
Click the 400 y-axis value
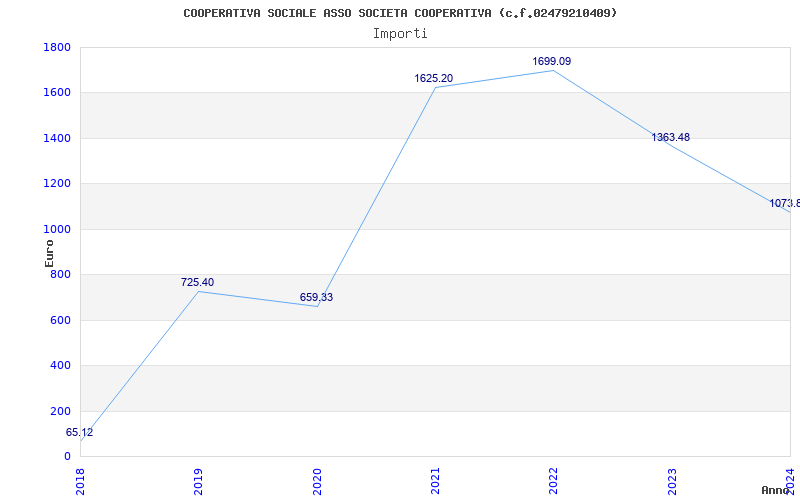pyautogui.click(x=61, y=366)
